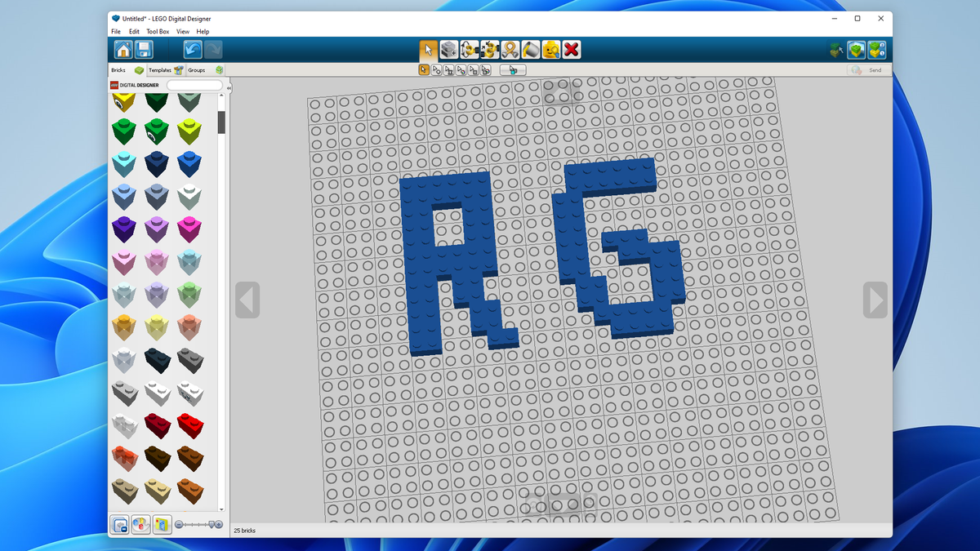980x551 pixels.
Task: Pick the dark navy 1x1 brick
Action: 156,163
